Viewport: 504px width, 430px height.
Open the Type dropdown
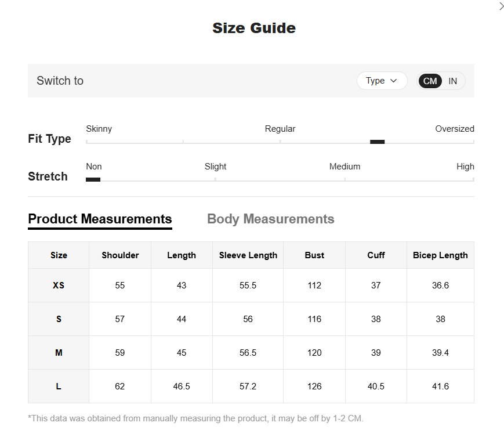(x=382, y=81)
